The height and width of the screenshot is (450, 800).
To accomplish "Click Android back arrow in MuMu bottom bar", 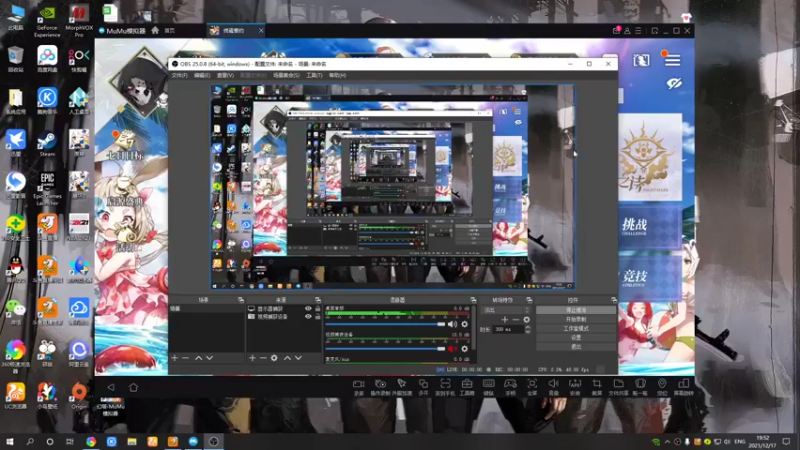I will tap(111, 387).
